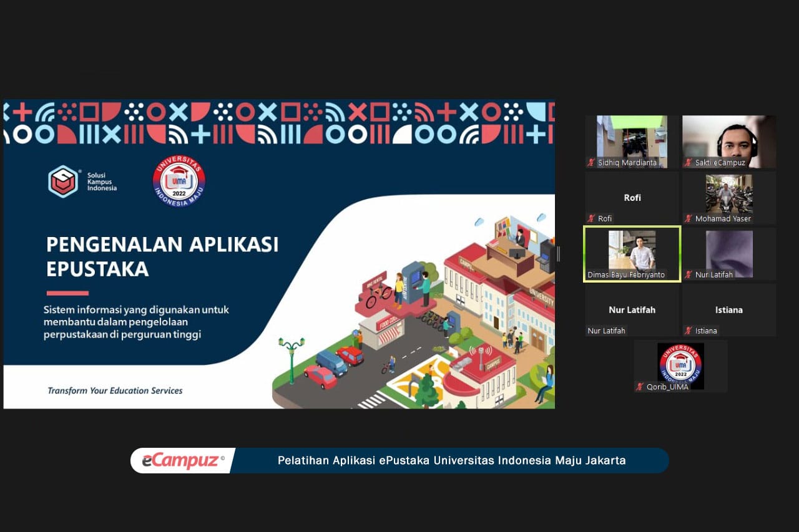Click the "Sidhiq Mardianta" name label
This screenshot has height=532, width=799.
pos(627,163)
